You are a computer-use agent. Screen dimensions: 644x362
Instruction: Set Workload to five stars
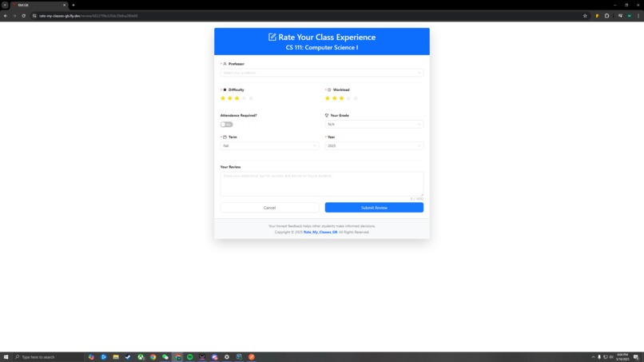tap(356, 98)
